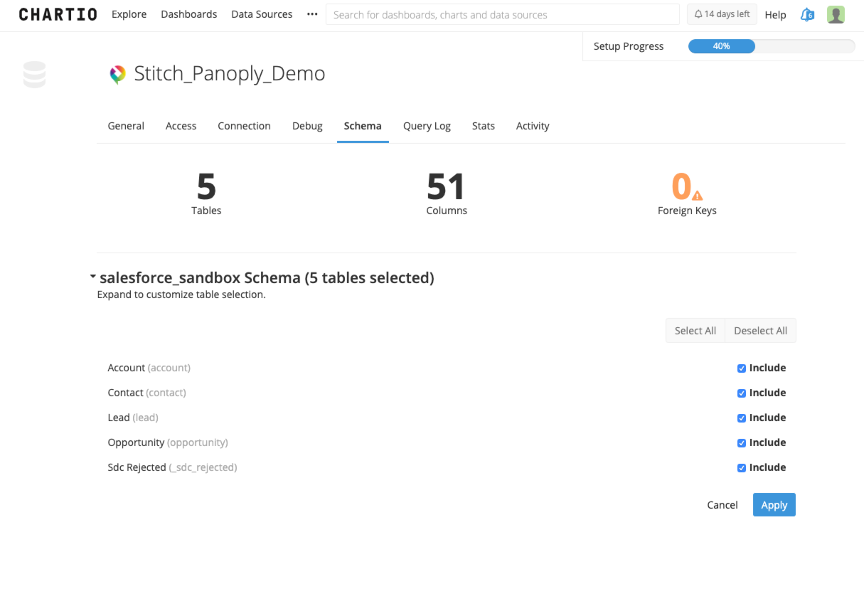This screenshot has width=864, height=616.
Task: Open the Debug tab
Action: pos(307,126)
